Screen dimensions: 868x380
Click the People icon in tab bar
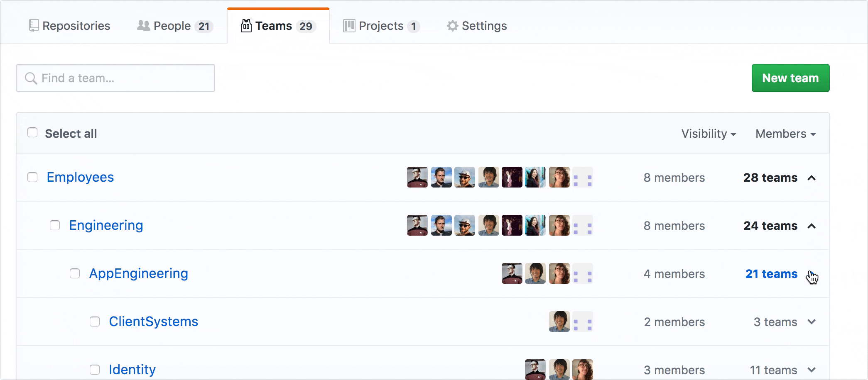(x=143, y=26)
